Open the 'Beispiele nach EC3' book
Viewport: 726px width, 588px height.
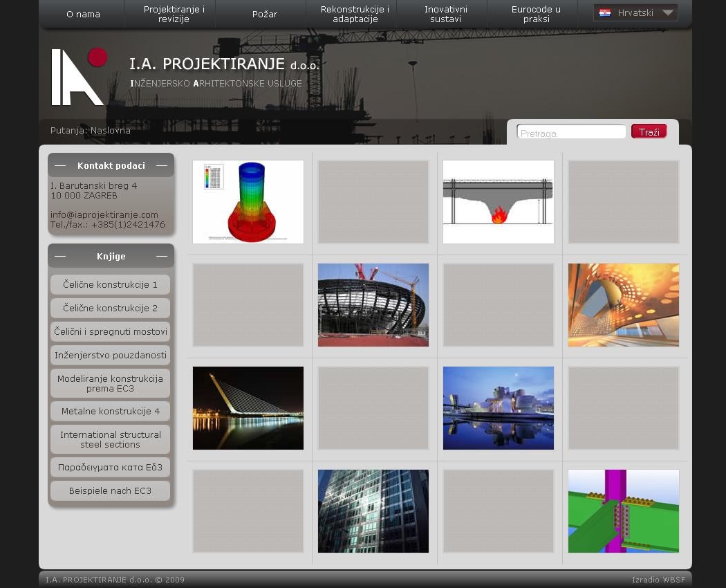pos(110,491)
